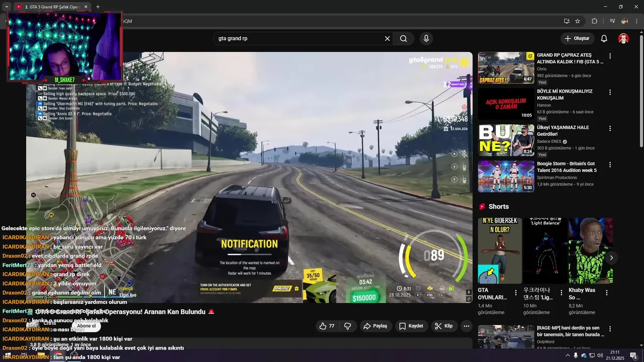644x362 pixels.
Task: Expand the tab search dropdown arrow
Action: [x=7, y=7]
